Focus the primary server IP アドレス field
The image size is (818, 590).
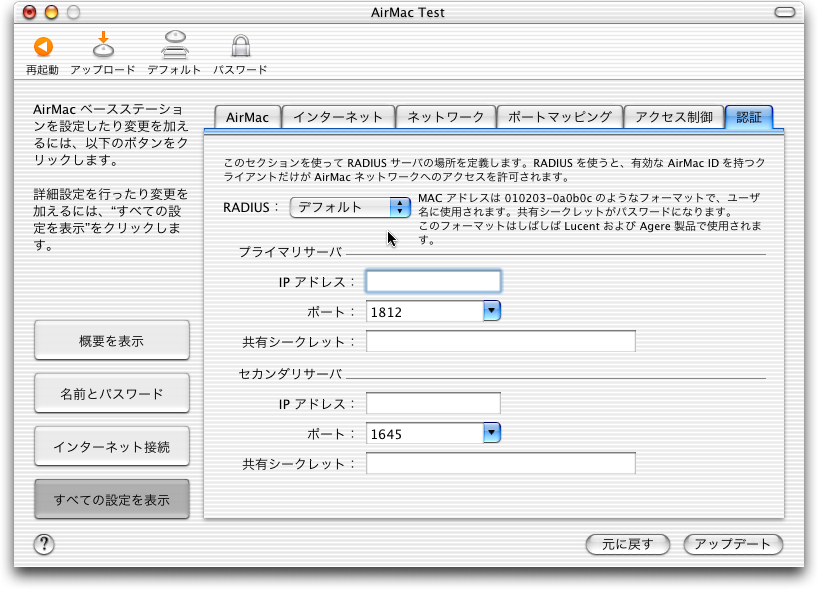click(x=433, y=281)
